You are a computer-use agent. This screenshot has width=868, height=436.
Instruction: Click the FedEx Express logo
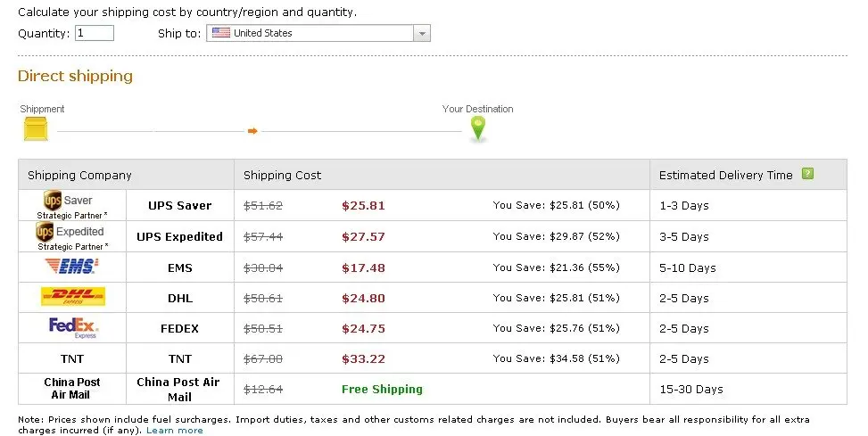[x=72, y=328]
